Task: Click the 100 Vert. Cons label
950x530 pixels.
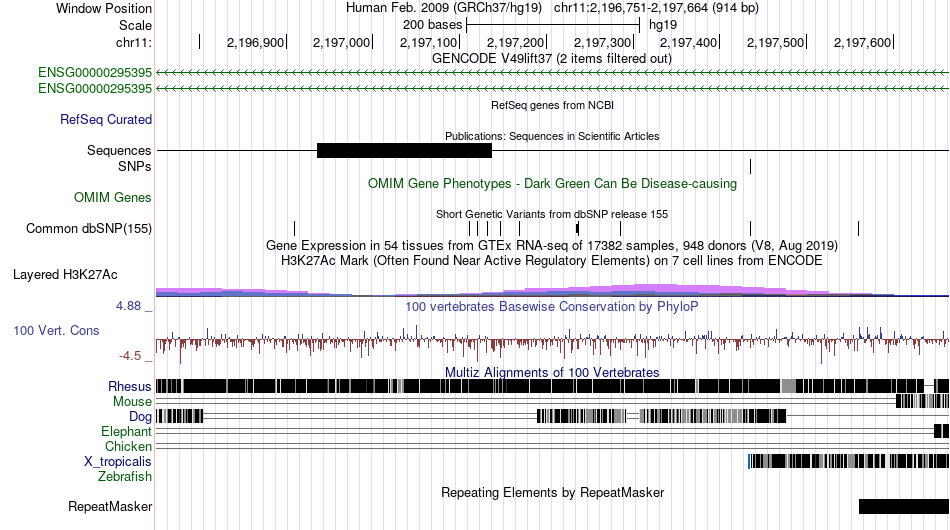Action: (56, 331)
